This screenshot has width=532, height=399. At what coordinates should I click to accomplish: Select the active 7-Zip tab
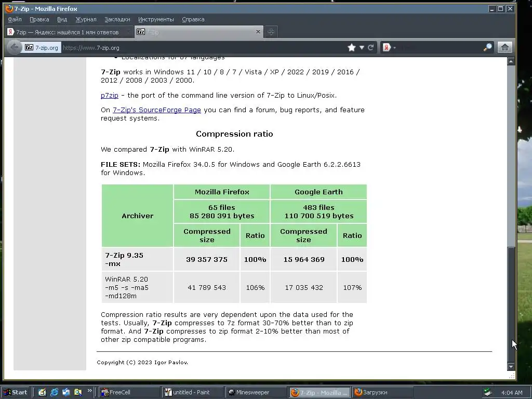pyautogui.click(x=199, y=32)
